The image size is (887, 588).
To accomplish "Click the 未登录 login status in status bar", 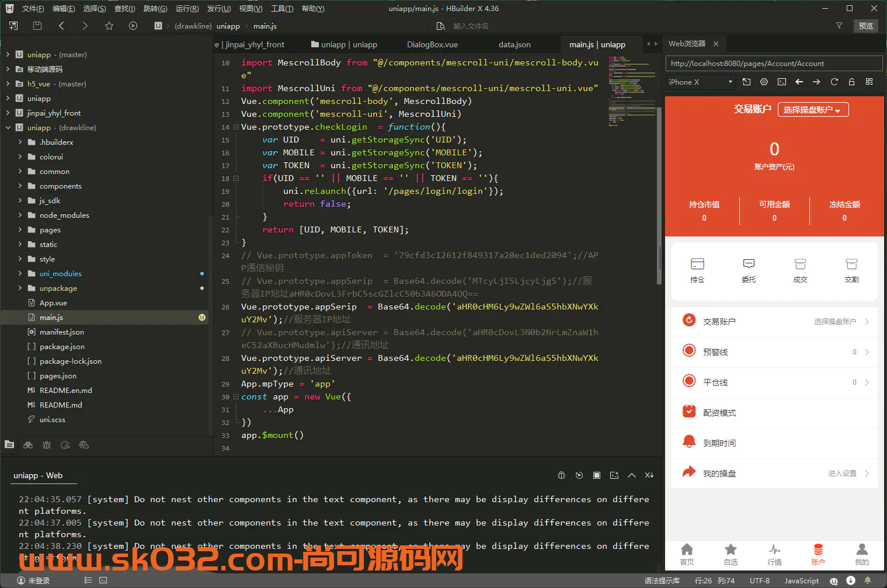I will 33,580.
